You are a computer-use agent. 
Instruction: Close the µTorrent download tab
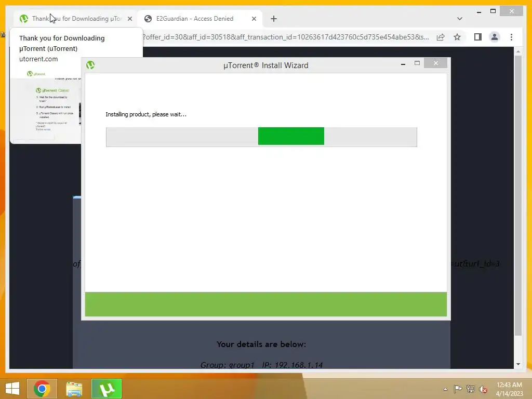(129, 19)
